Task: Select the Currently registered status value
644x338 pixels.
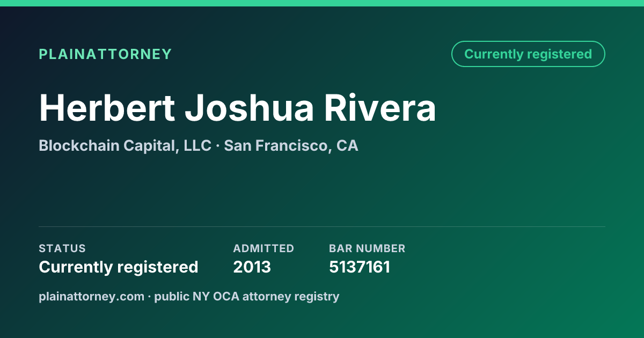Action: pos(119,267)
